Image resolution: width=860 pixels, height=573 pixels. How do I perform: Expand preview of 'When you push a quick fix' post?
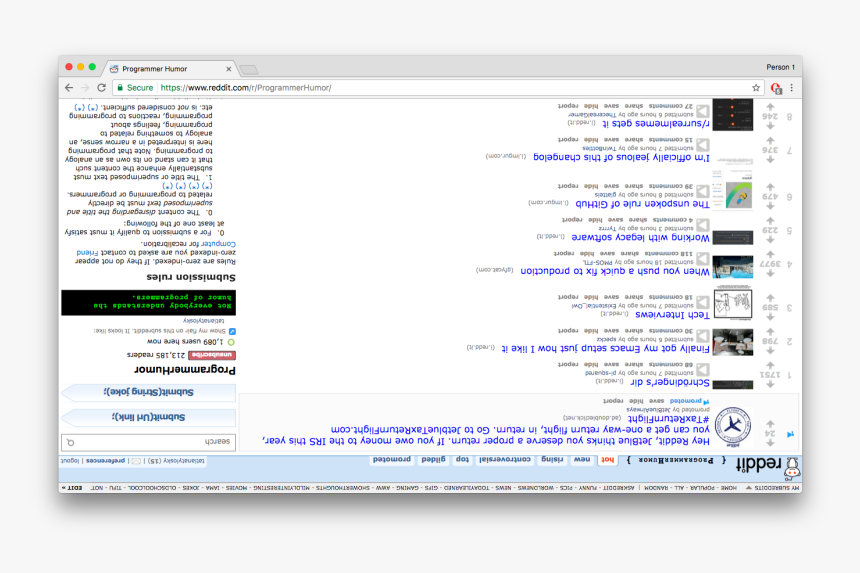703,259
